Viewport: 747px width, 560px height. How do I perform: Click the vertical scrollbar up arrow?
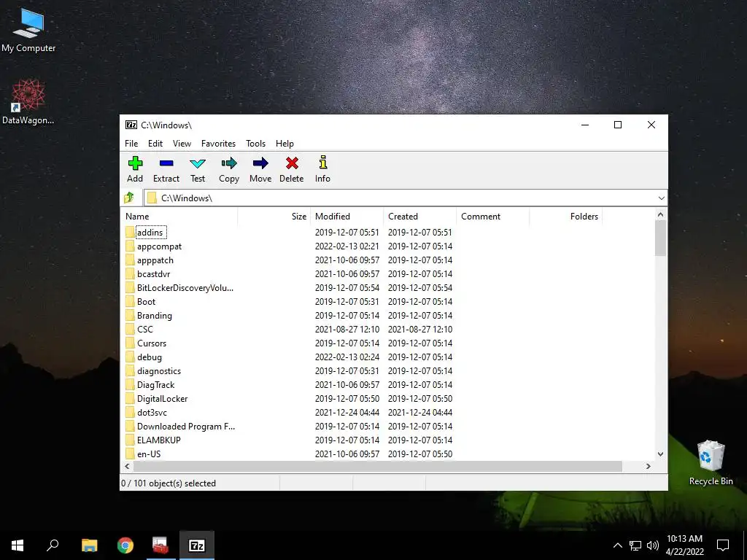click(x=660, y=215)
